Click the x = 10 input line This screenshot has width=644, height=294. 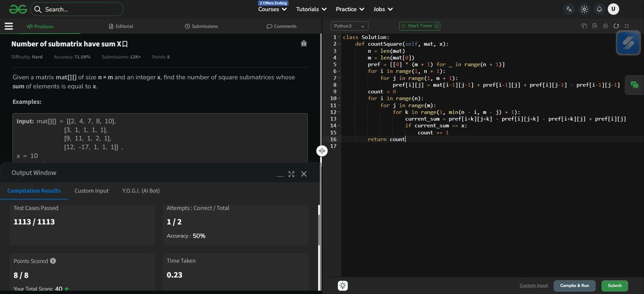point(27,155)
